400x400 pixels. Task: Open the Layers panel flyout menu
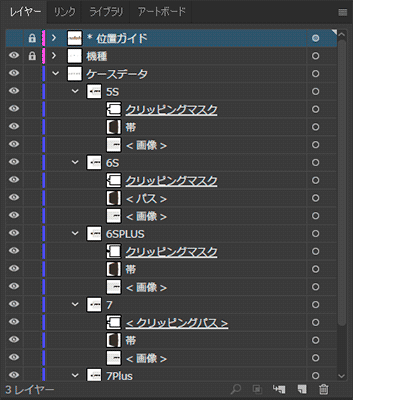(342, 12)
